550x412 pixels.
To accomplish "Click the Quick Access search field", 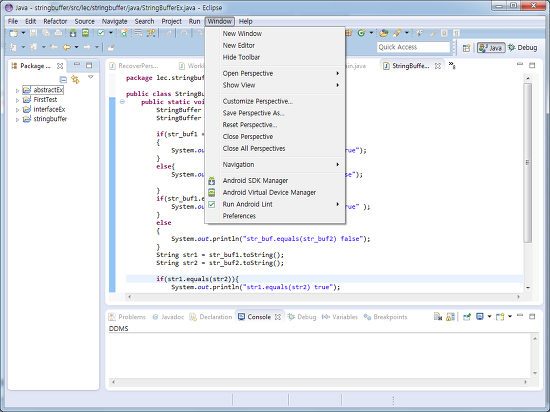I will 414,47.
